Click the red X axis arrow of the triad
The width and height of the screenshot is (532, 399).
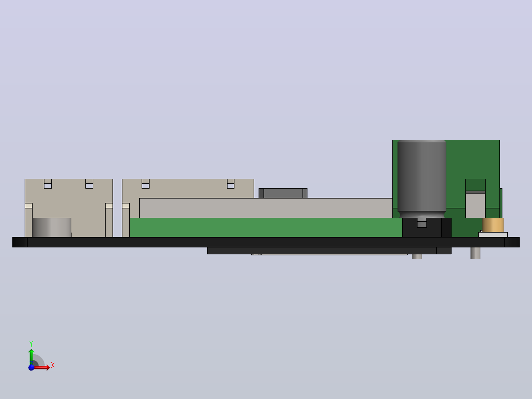[x=42, y=367]
